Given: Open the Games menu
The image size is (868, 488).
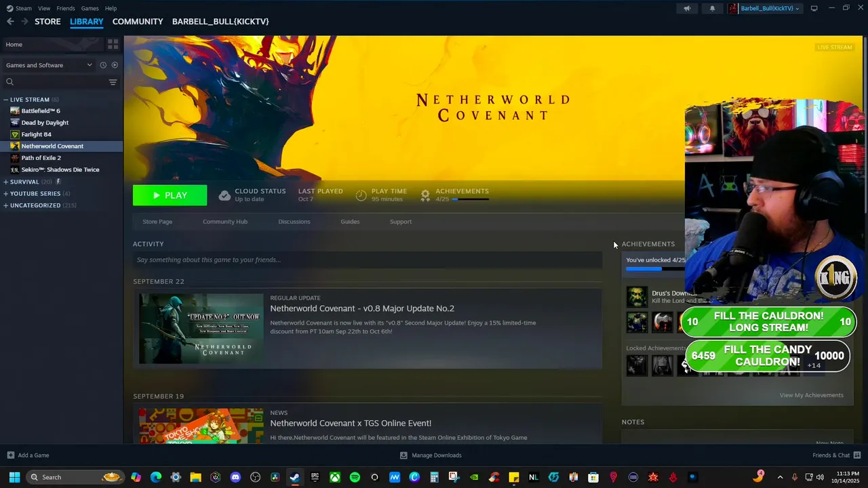Looking at the screenshot, I should point(90,8).
